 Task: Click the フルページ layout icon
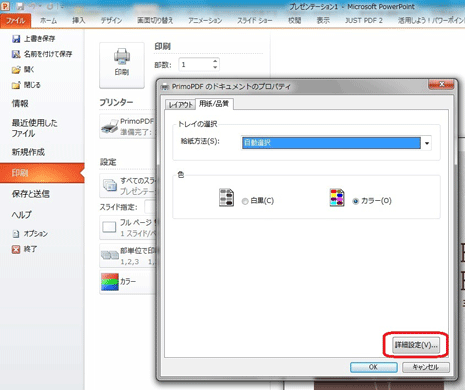point(109,227)
